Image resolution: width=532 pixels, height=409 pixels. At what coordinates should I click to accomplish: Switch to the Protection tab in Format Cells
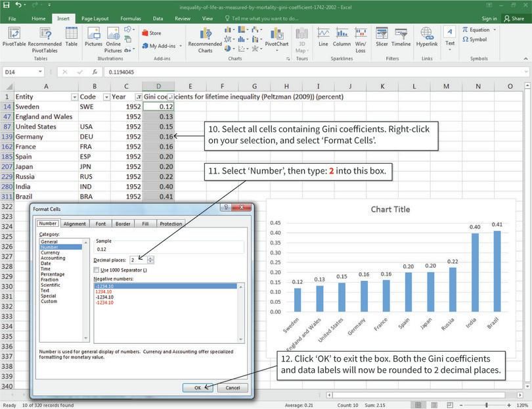pos(171,224)
